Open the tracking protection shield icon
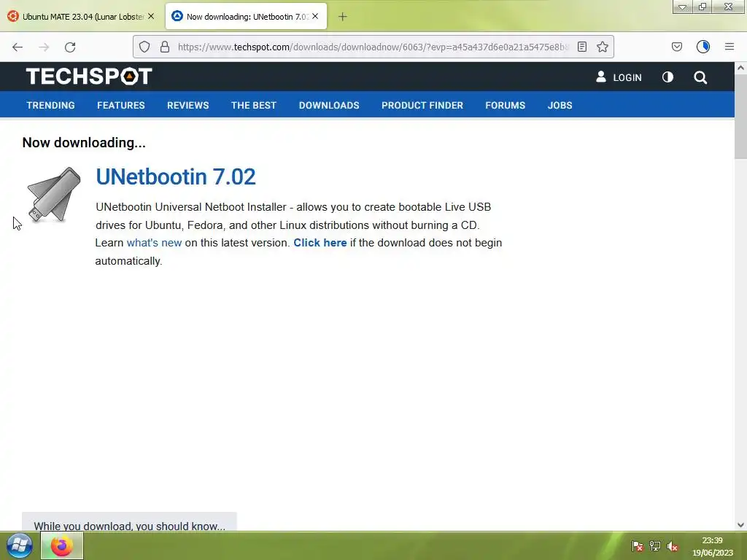 (144, 47)
